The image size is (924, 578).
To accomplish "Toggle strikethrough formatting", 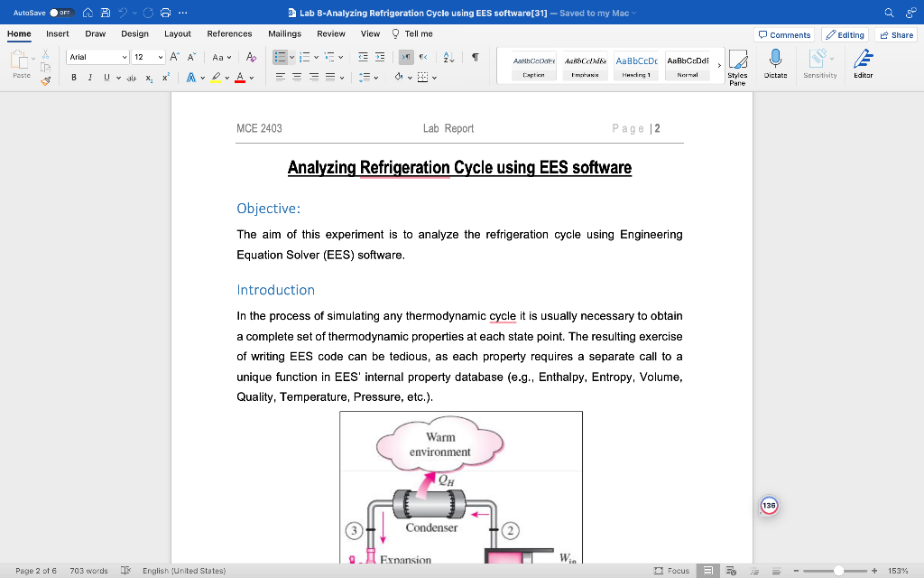I will (132, 78).
